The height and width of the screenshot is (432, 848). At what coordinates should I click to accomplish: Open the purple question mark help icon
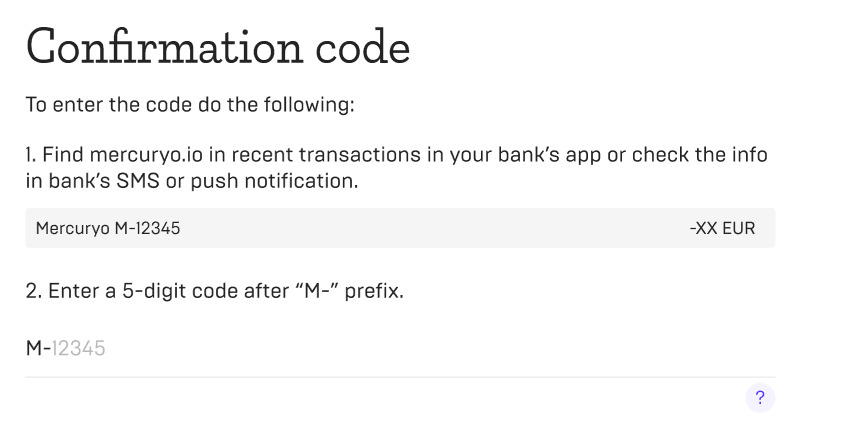760,398
